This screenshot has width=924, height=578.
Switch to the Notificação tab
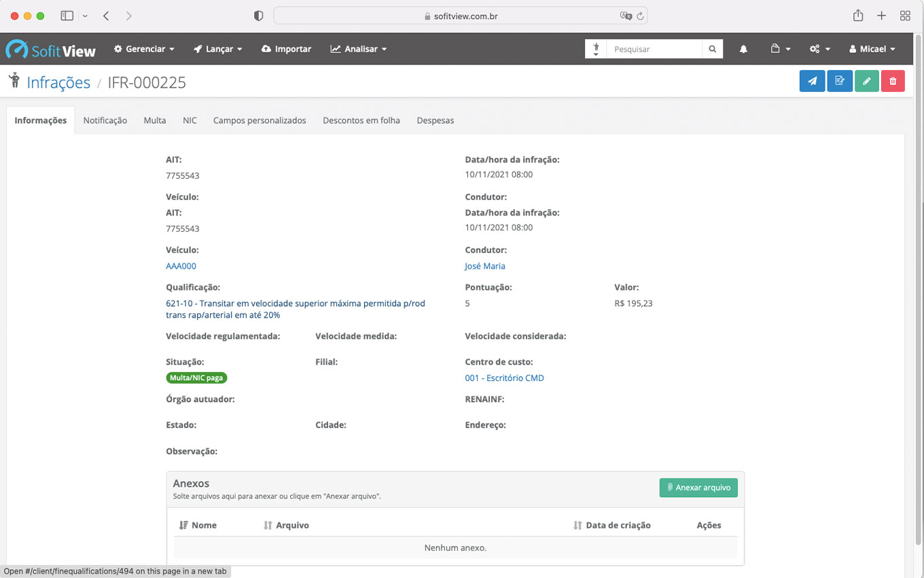click(105, 120)
